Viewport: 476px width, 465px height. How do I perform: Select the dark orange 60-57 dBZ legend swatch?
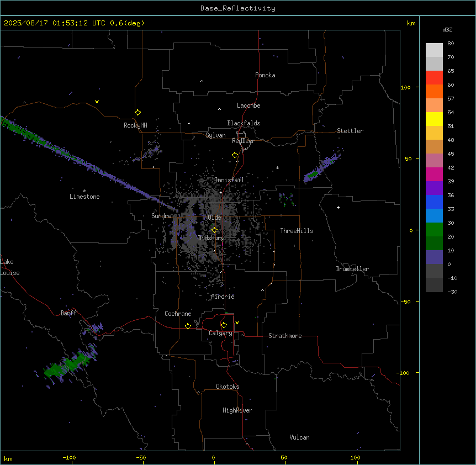434,91
